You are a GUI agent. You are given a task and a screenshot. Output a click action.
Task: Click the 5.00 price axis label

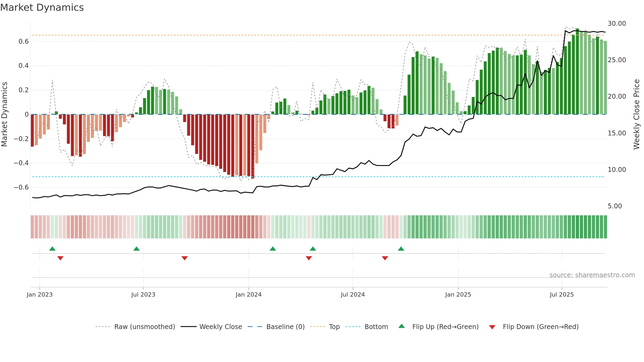tap(615, 206)
